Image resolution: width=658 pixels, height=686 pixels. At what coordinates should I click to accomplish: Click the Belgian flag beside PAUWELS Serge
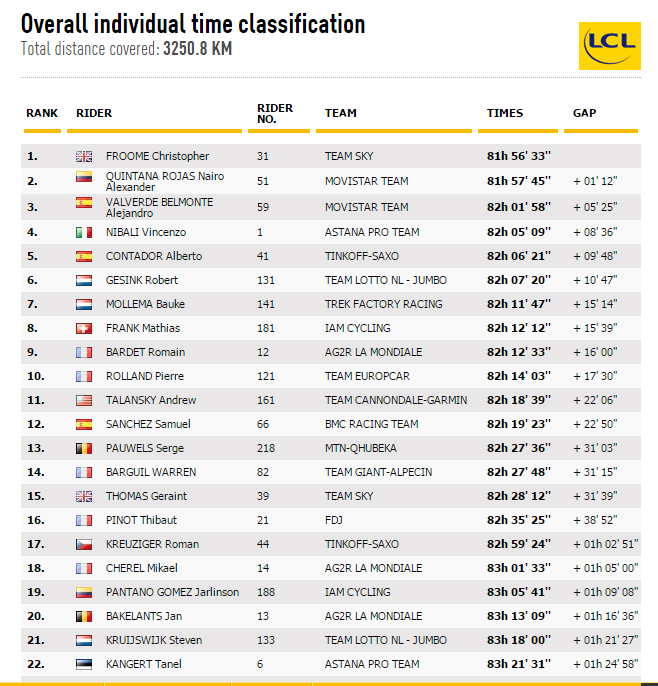pos(84,448)
